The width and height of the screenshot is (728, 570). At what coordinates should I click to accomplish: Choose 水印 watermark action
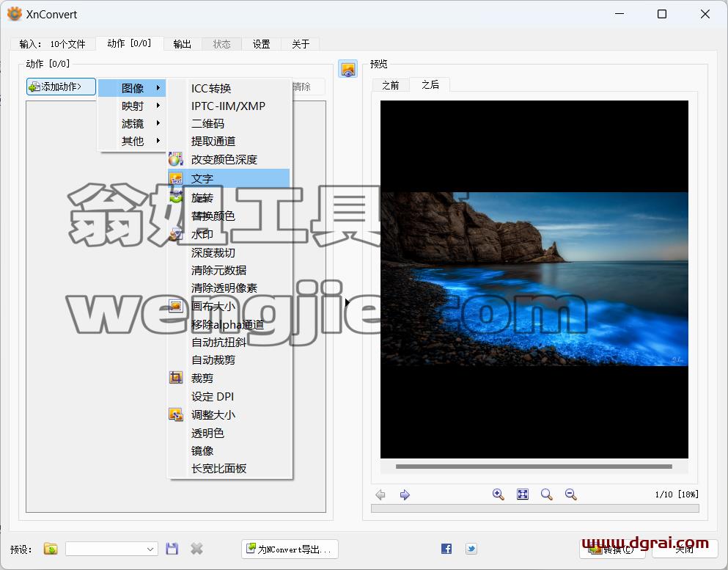point(229,234)
